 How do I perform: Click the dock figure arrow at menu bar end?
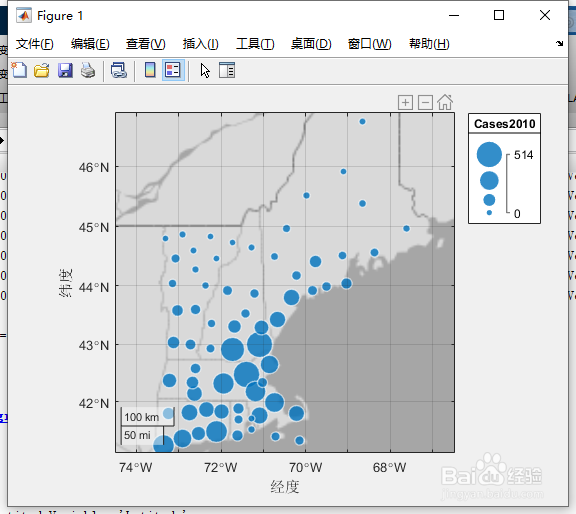click(559, 44)
